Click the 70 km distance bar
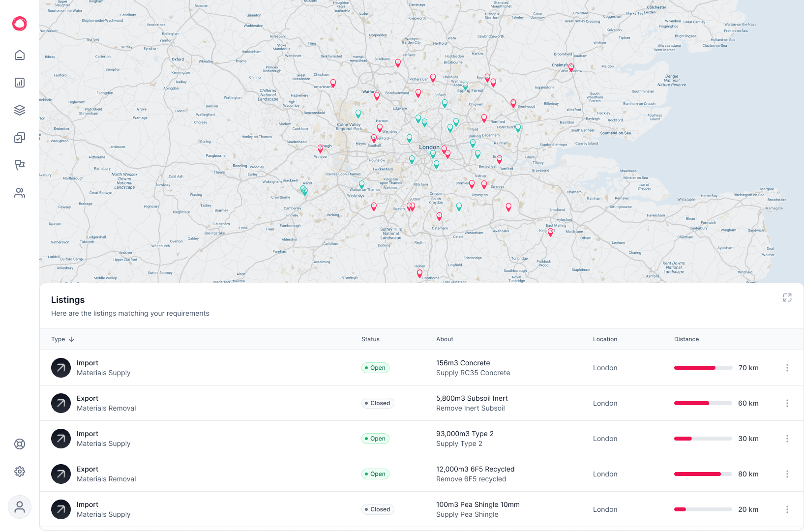Image resolution: width=805 pixels, height=532 pixels. (x=703, y=368)
